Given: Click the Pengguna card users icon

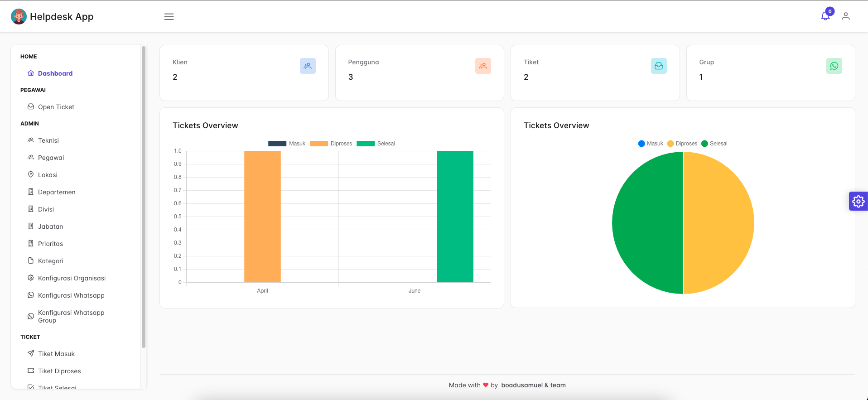Looking at the screenshot, I should coord(483,66).
